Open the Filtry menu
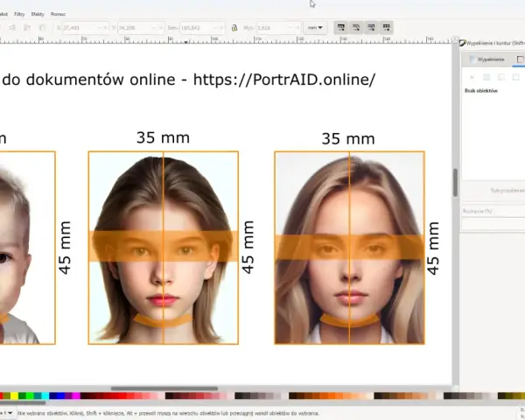Viewport: 525px width, 420px height. click(19, 14)
